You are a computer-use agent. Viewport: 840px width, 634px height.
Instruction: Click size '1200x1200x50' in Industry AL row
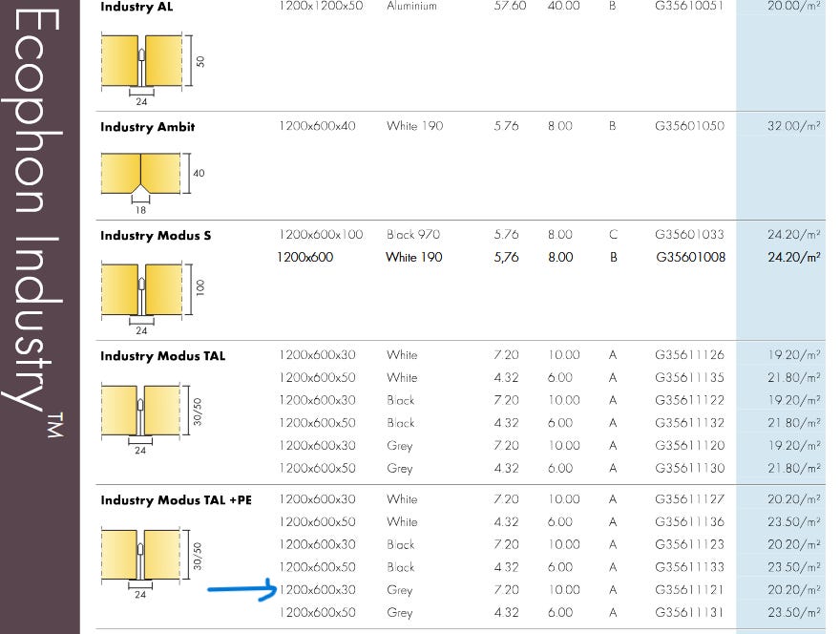tap(321, 6)
